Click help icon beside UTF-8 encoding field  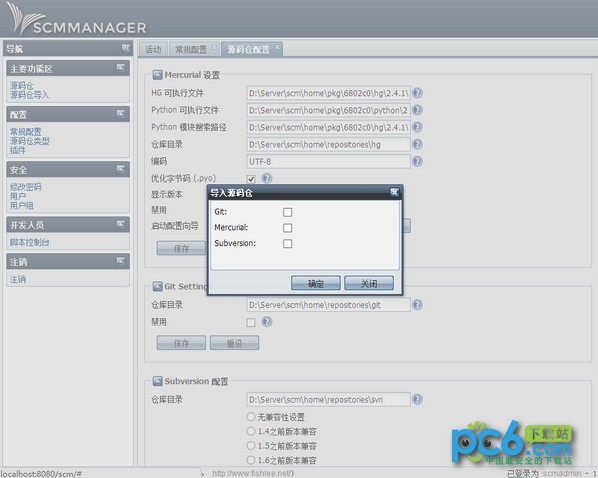(x=418, y=161)
